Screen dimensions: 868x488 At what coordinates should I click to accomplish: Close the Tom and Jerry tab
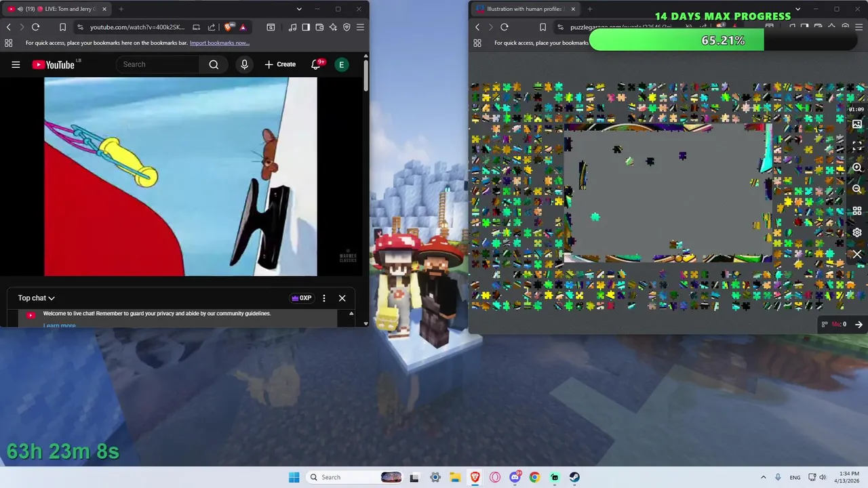(x=104, y=9)
